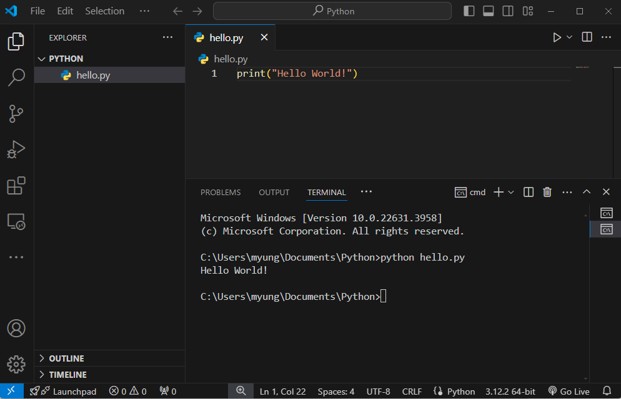621x399 pixels.
Task: Switch to the PROBLEMS panel tab
Action: [221, 193]
